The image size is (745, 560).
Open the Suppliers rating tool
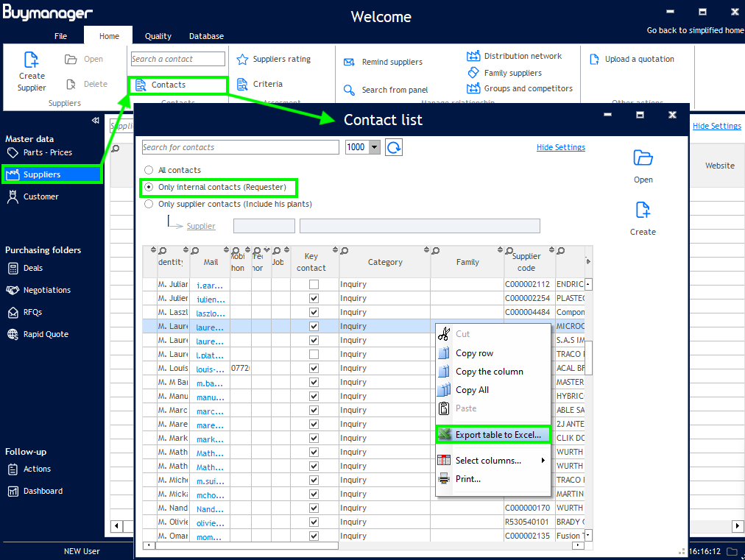click(242, 60)
